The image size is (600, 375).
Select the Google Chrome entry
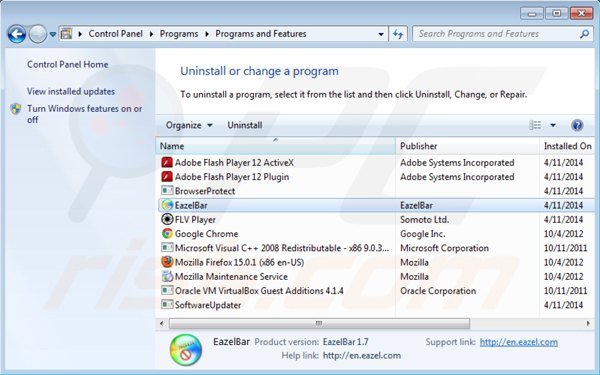(x=206, y=234)
